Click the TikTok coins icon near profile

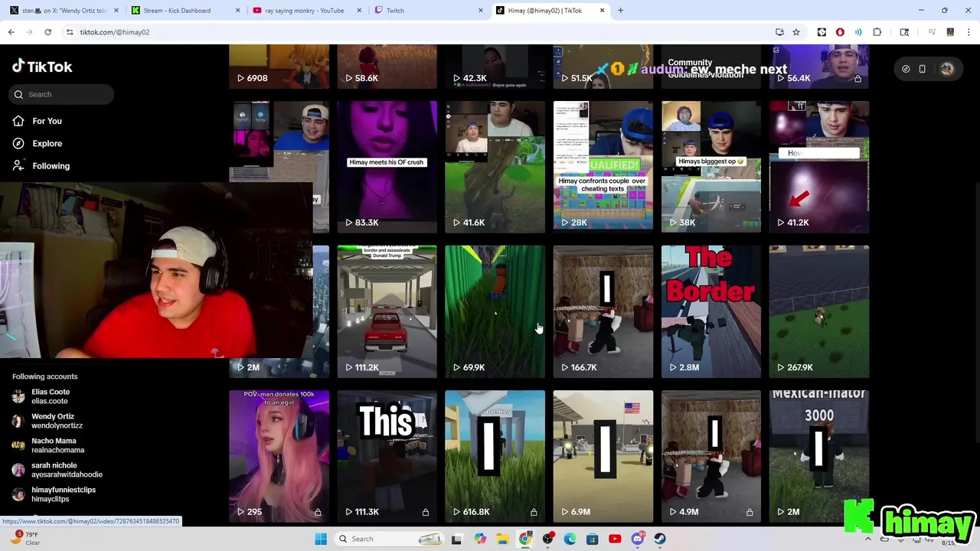click(906, 69)
